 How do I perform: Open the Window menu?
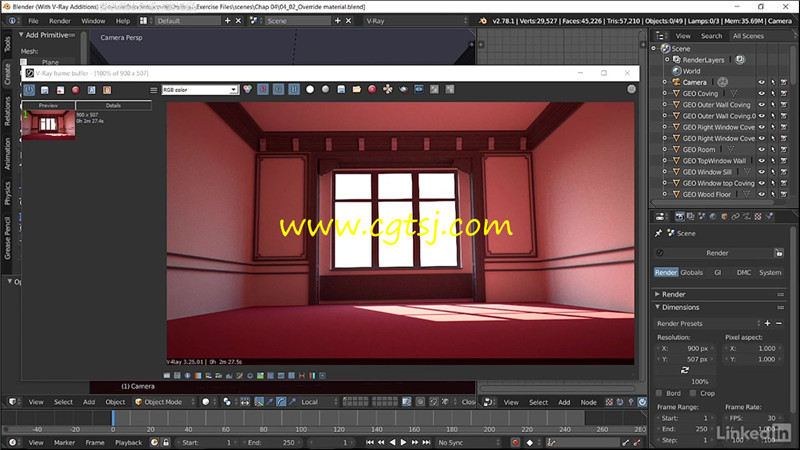click(93, 21)
